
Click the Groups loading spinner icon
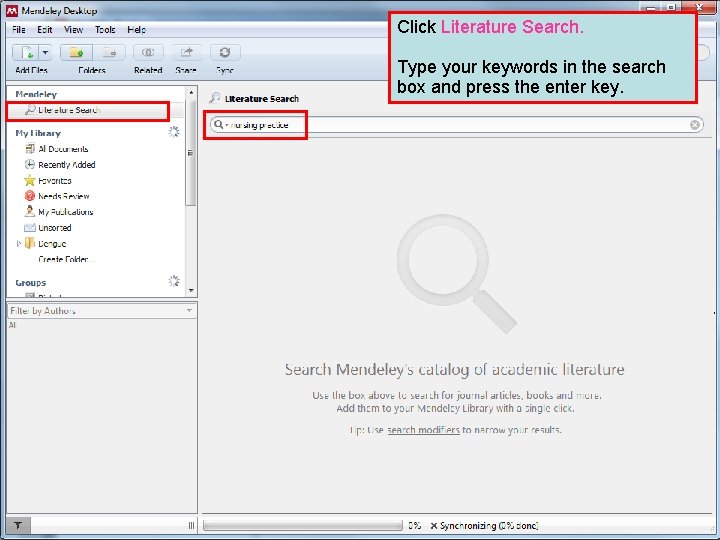174,281
